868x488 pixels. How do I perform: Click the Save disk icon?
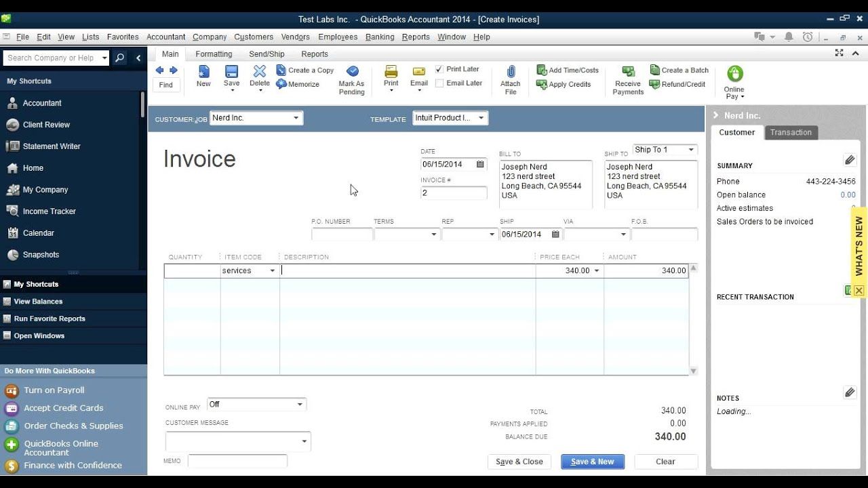click(231, 71)
